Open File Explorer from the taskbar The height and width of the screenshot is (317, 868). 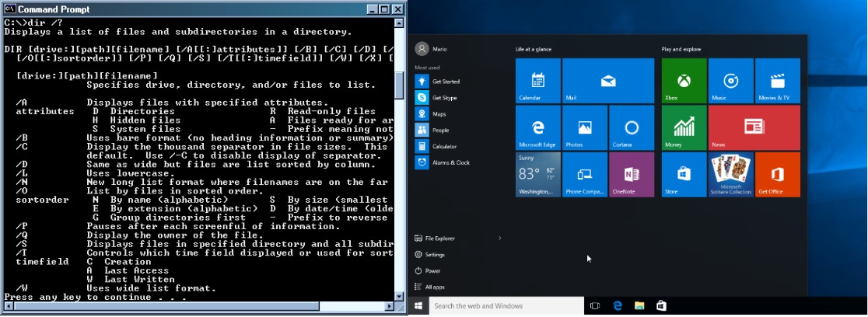point(639,306)
